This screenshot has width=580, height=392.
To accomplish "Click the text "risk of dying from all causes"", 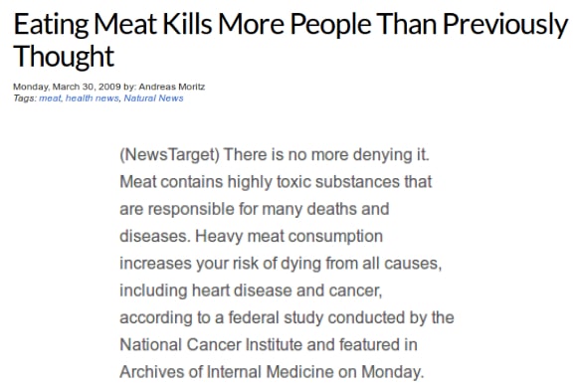I will [337, 264].
